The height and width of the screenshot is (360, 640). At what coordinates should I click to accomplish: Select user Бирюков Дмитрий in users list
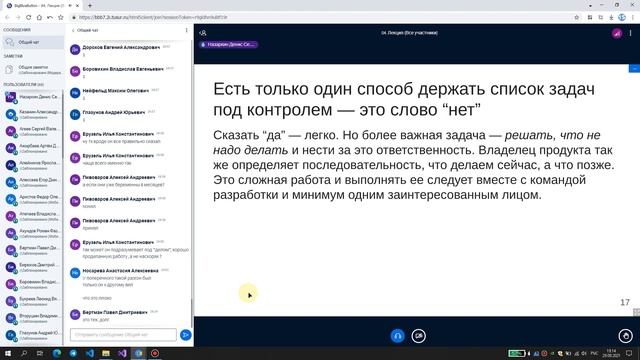[33, 267]
